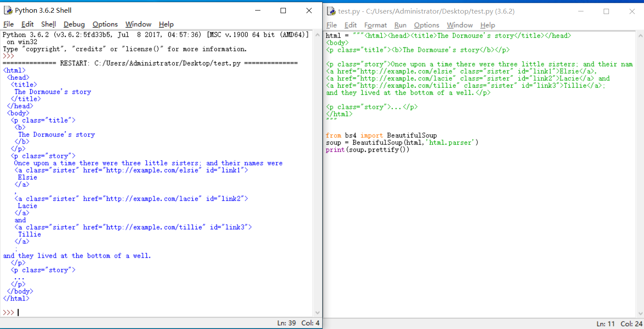Image resolution: width=644 pixels, height=329 pixels.
Task: Click '</html>' closing tag in shell output
Action: (x=16, y=298)
